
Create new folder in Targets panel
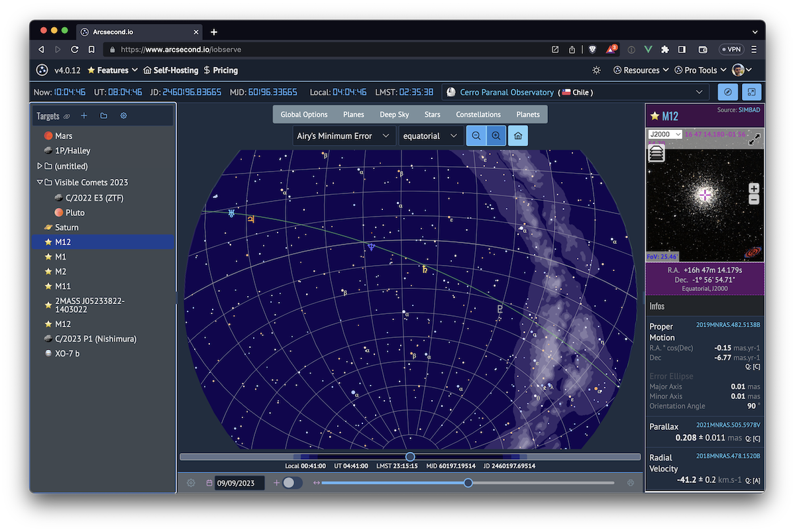pos(104,116)
